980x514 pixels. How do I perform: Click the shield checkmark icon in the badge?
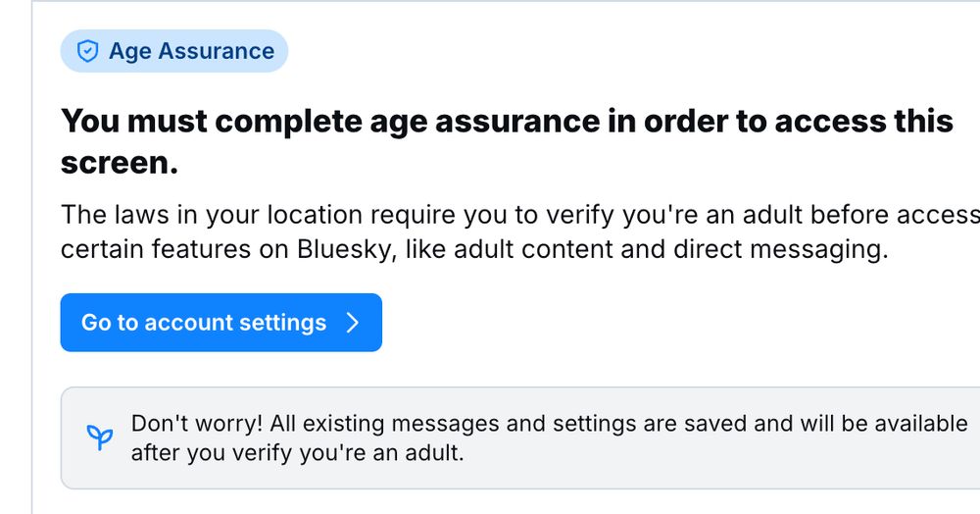[x=87, y=51]
